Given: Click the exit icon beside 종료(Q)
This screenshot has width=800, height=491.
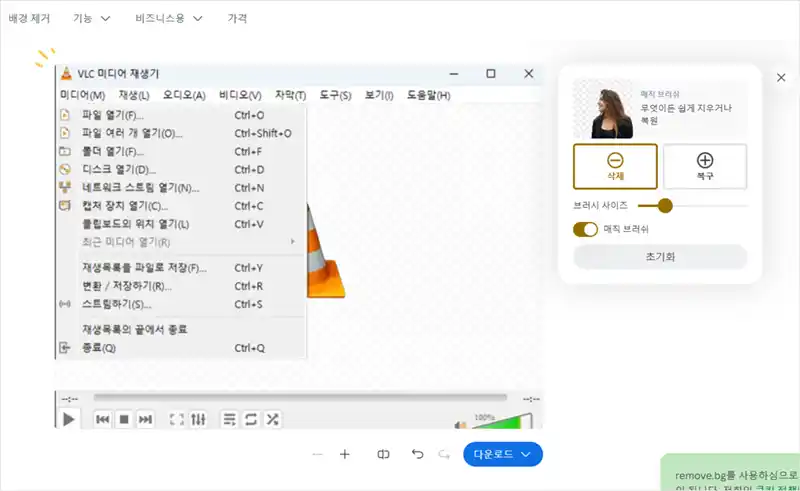Looking at the screenshot, I should point(65,348).
